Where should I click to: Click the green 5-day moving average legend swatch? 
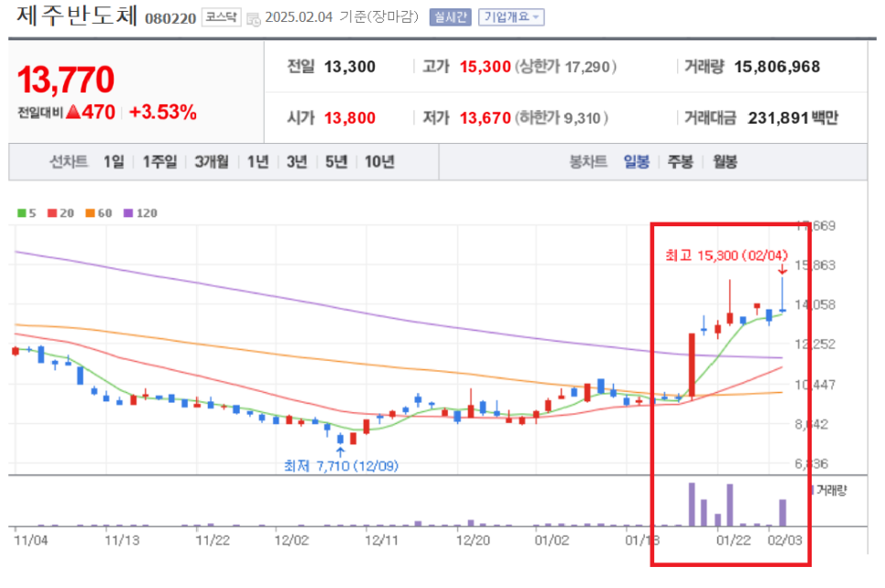tap(21, 213)
